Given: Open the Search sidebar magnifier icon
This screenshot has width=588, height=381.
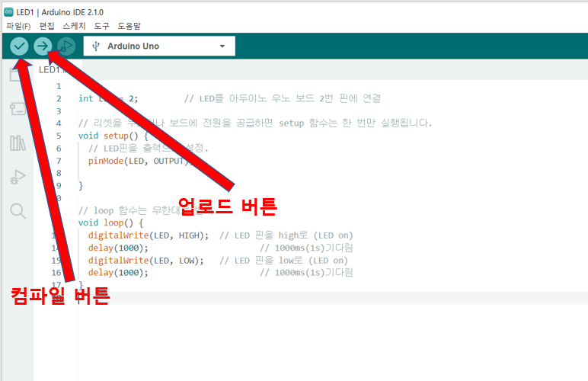Looking at the screenshot, I should pyautogui.click(x=18, y=211).
